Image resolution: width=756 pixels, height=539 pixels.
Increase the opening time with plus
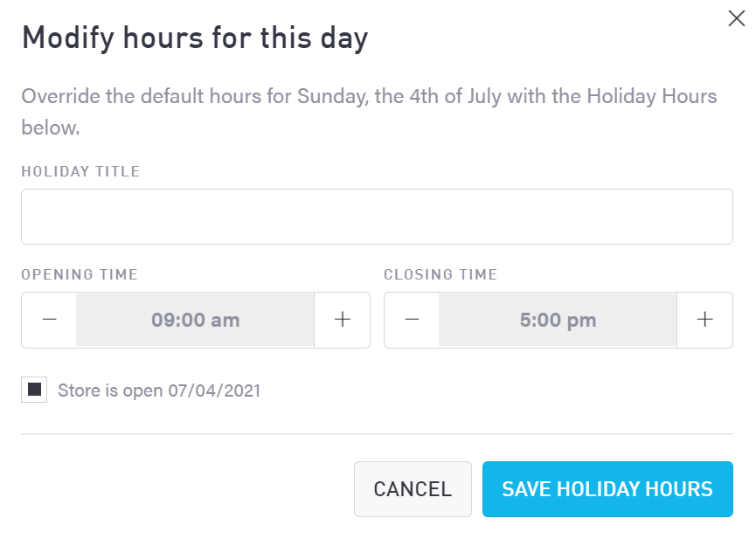point(343,320)
